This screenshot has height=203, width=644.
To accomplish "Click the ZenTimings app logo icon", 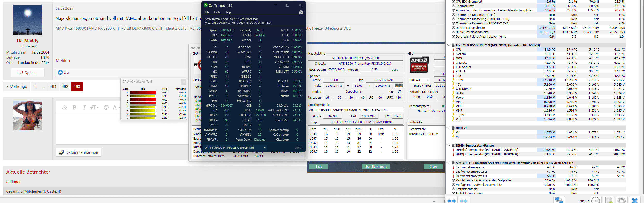I will pyautogui.click(x=206, y=5).
